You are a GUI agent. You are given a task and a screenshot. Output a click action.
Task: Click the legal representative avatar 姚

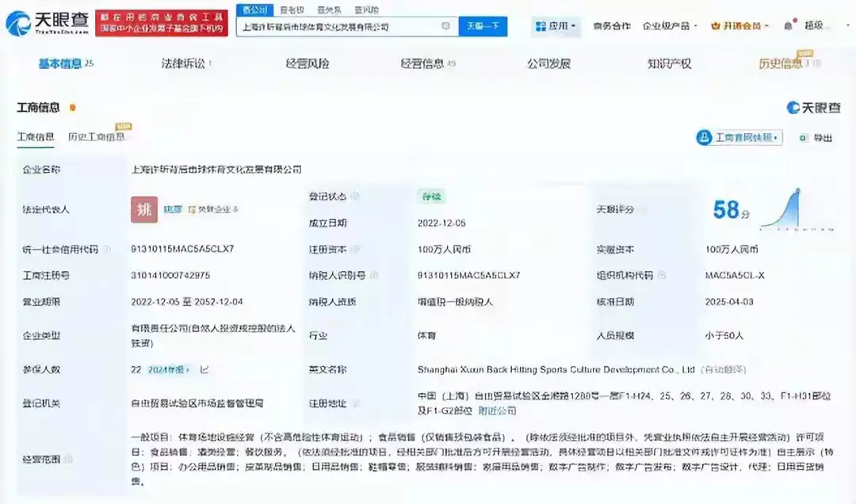coord(143,210)
